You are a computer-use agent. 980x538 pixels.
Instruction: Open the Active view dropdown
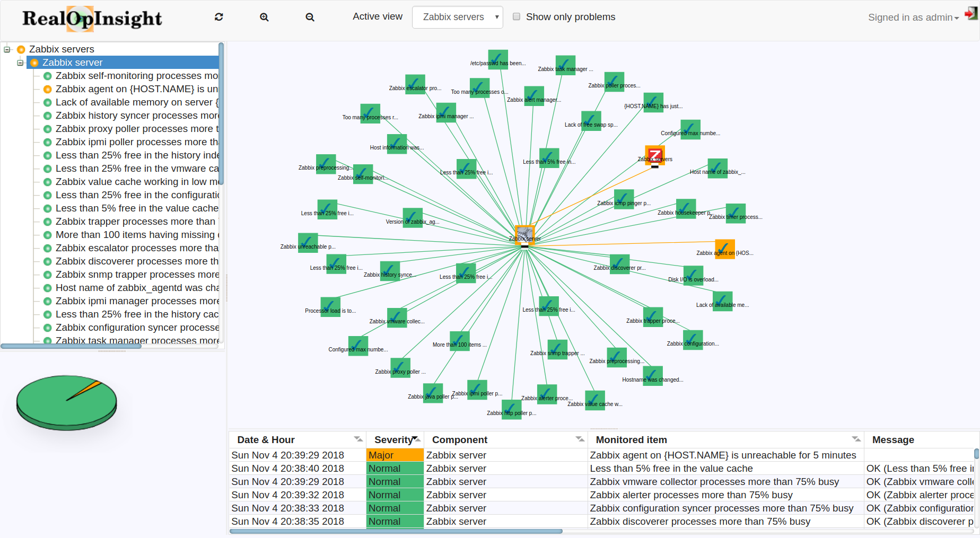click(457, 17)
